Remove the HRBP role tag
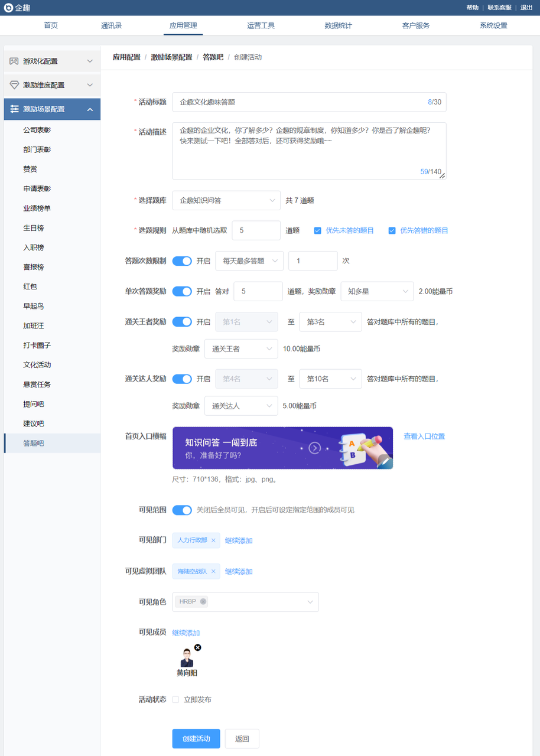Image resolution: width=540 pixels, height=756 pixels. (x=203, y=602)
